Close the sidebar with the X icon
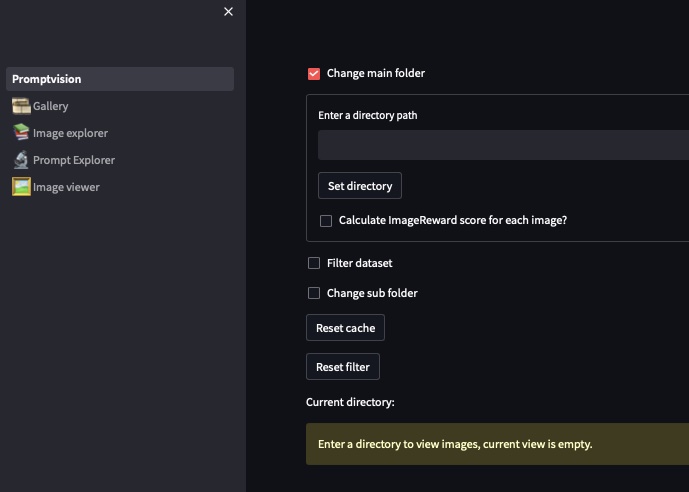The width and height of the screenshot is (689, 492). 228,12
